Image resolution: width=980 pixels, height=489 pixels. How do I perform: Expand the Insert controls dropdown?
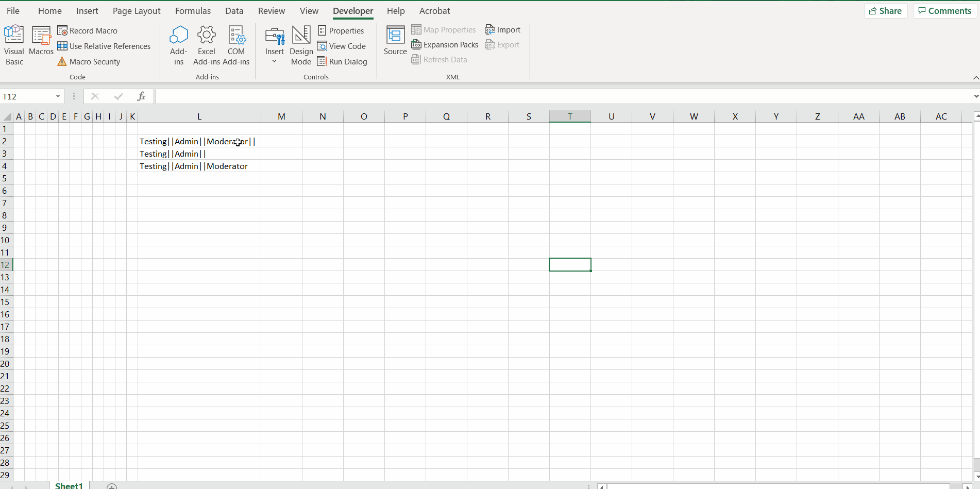click(274, 60)
